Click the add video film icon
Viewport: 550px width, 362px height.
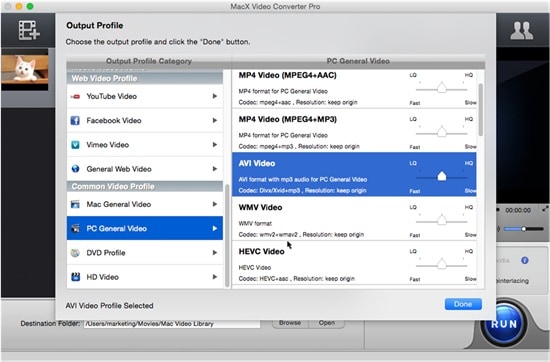coord(29,30)
